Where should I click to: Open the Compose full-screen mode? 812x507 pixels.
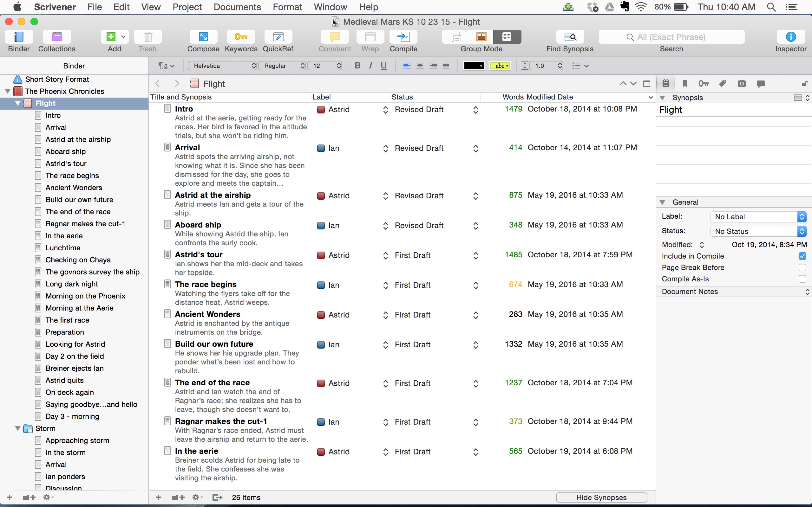(203, 37)
